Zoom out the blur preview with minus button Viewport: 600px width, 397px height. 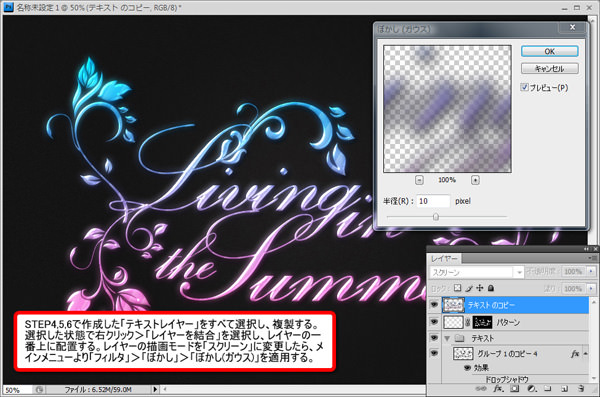point(419,180)
